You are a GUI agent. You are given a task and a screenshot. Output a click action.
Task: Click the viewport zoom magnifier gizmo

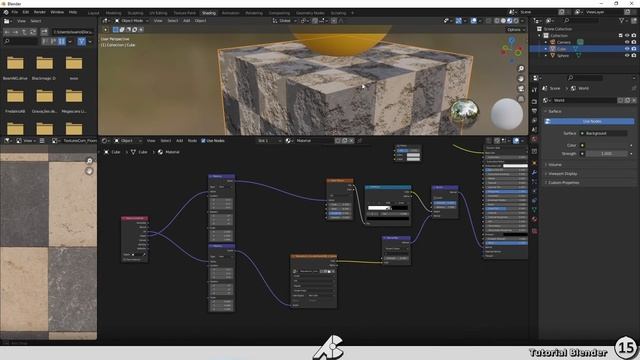tap(521, 69)
